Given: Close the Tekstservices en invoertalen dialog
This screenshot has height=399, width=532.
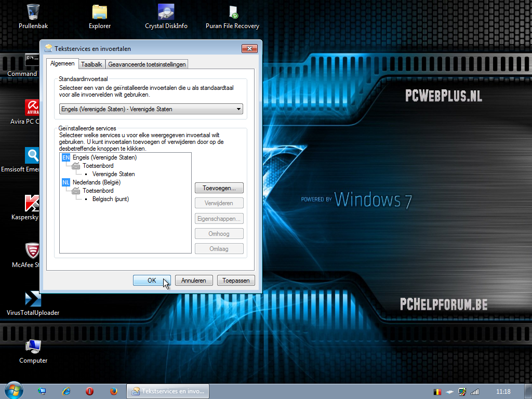Looking at the screenshot, I should tap(249, 48).
